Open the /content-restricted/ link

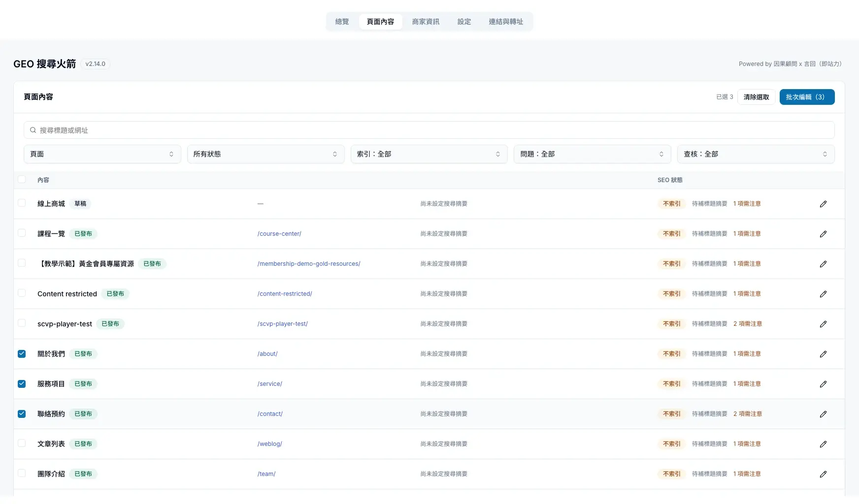click(285, 294)
